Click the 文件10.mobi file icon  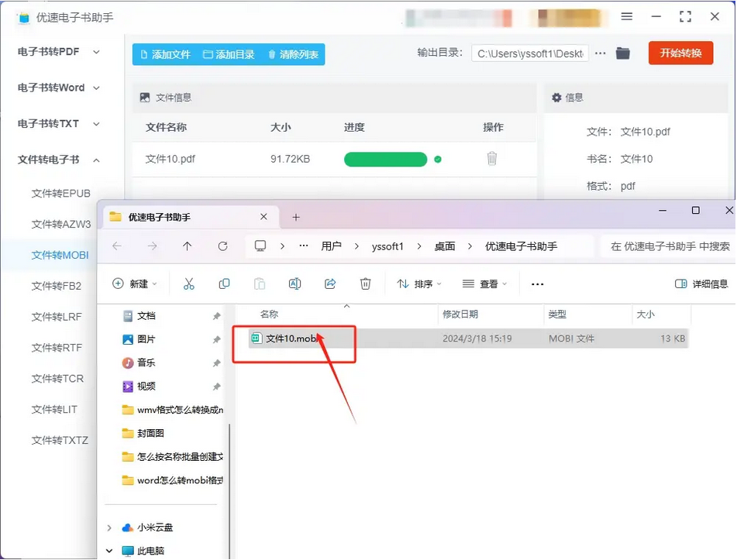coord(257,338)
